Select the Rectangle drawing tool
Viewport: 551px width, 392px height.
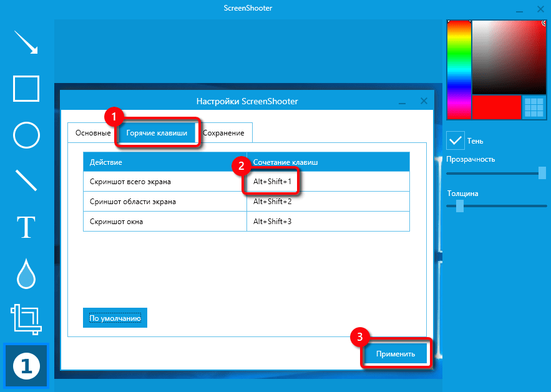click(x=26, y=89)
